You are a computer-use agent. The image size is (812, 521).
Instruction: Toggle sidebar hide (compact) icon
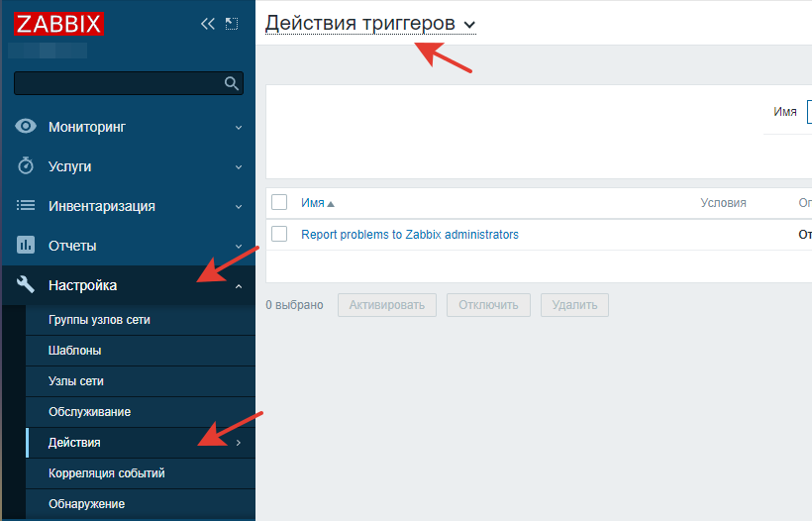[x=232, y=24]
